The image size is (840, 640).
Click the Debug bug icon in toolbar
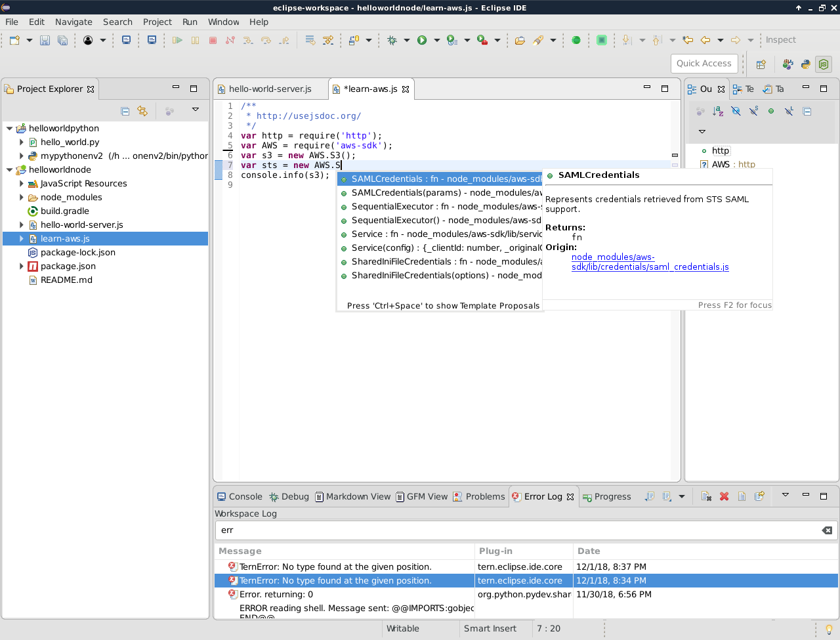[392, 40]
